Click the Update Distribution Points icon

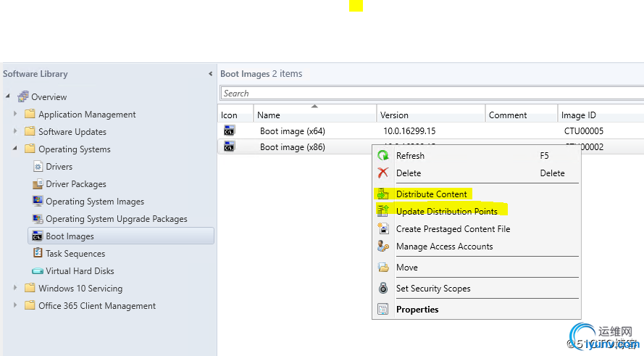point(383,212)
